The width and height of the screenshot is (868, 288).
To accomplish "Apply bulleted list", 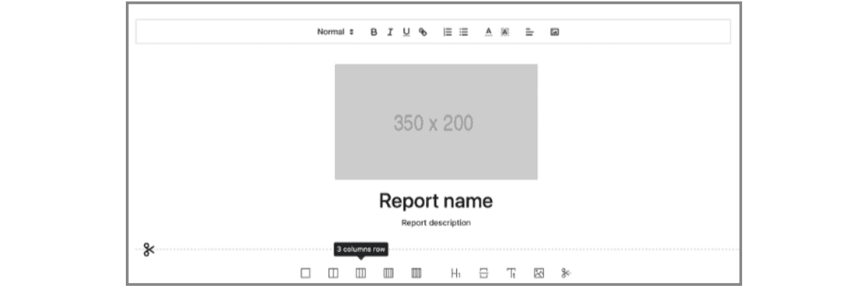I will (464, 32).
